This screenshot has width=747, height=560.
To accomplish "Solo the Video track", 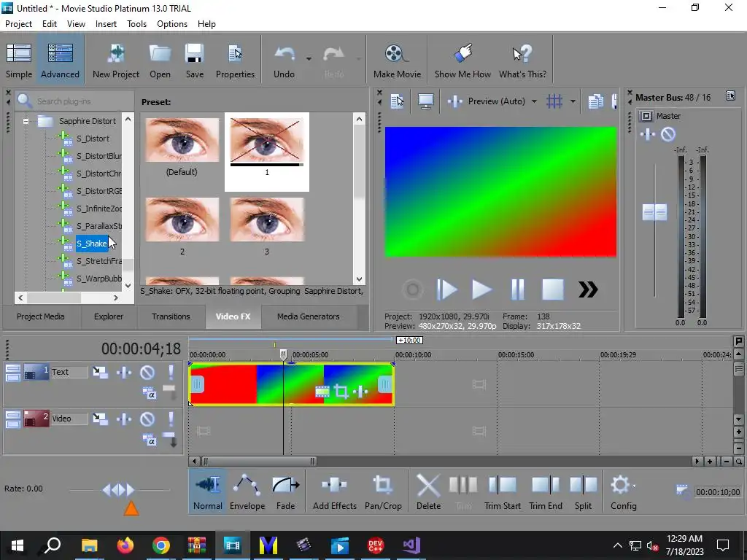I will [x=171, y=419].
